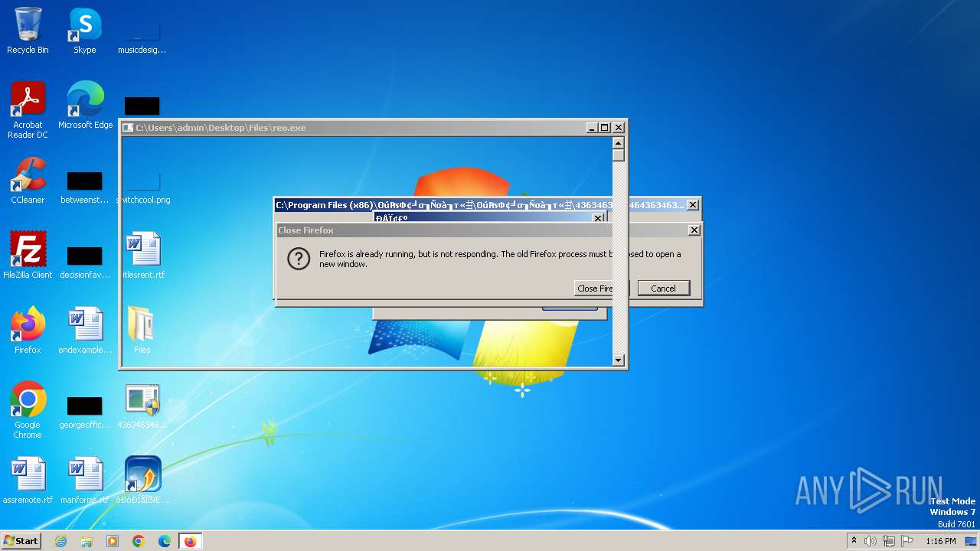Open Chrome from the taskbar
Viewport: 980px width, 551px height.
[139, 541]
